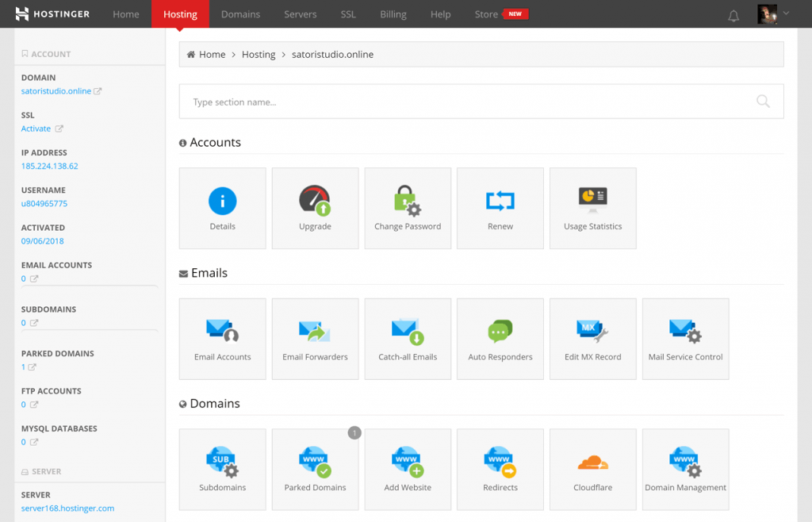Open the Cloudflare tile
This screenshot has width=812, height=522.
point(592,470)
